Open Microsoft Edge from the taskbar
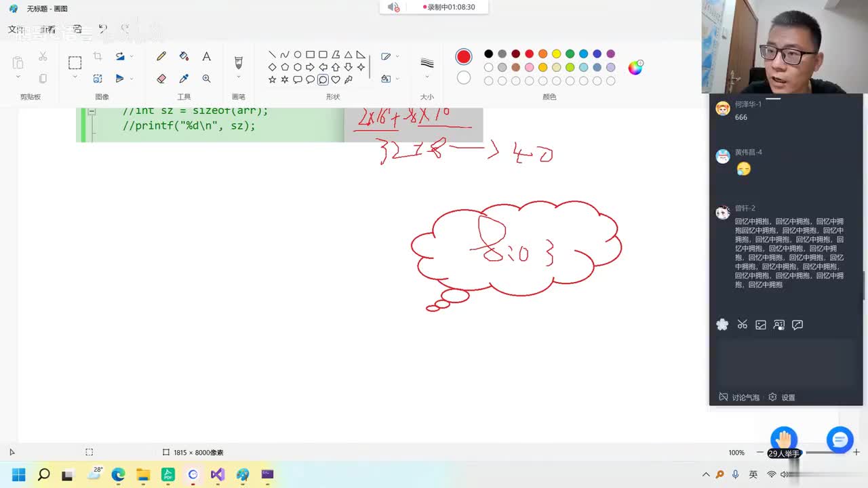Image resolution: width=868 pixels, height=488 pixels. 118,474
